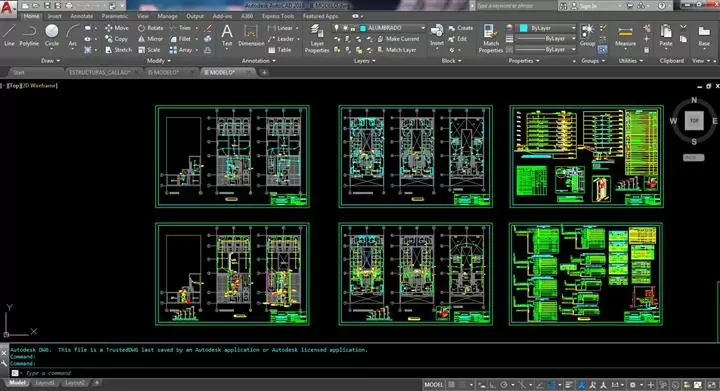
Task: Click the Group icon
Action: [x=587, y=36]
